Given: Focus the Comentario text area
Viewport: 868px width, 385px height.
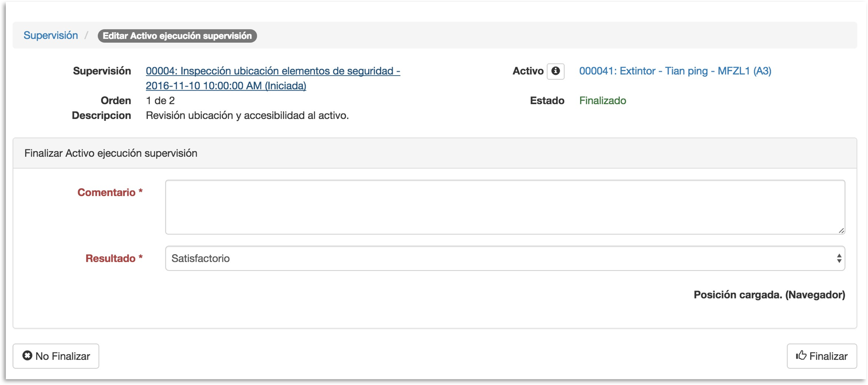Looking at the screenshot, I should [505, 207].
